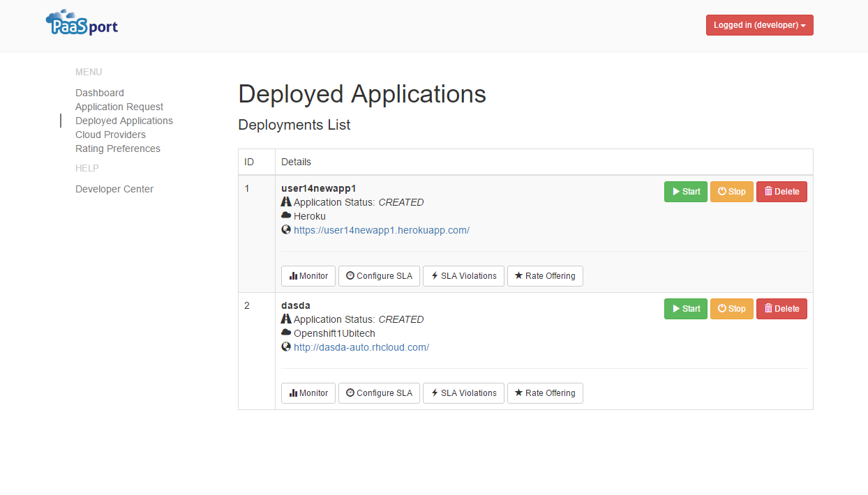This screenshot has width=868, height=495.
Task: Click the Openshift1Ubitech provider text
Action: pyautogui.click(x=334, y=333)
